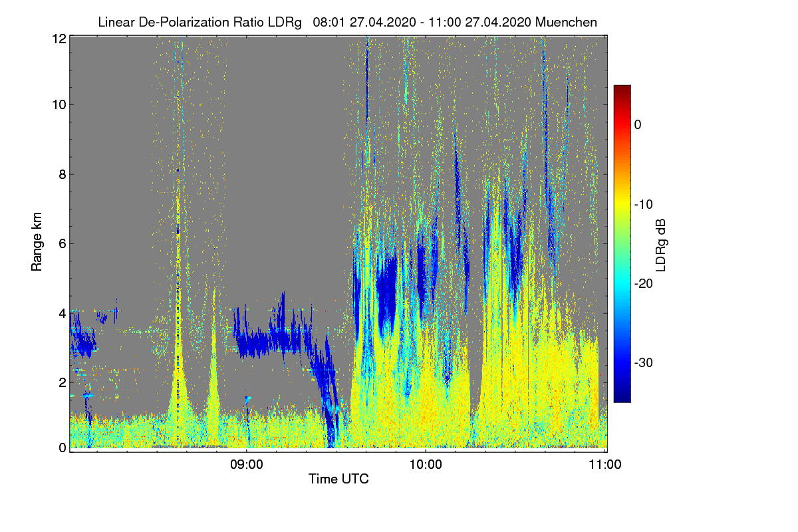The image size is (798, 532).
Task: Click the plot title 'Linear De-Polarization Ratio LDRg'
Action: (x=199, y=22)
